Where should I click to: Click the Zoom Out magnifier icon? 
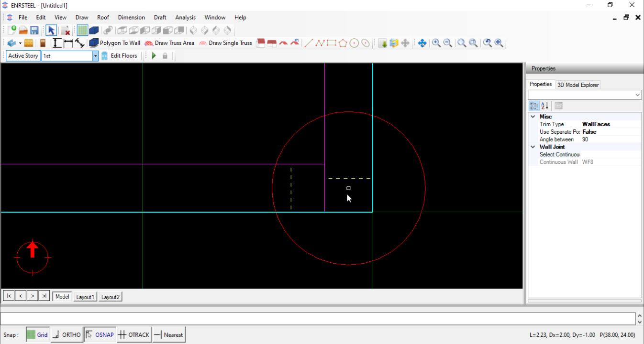click(448, 43)
